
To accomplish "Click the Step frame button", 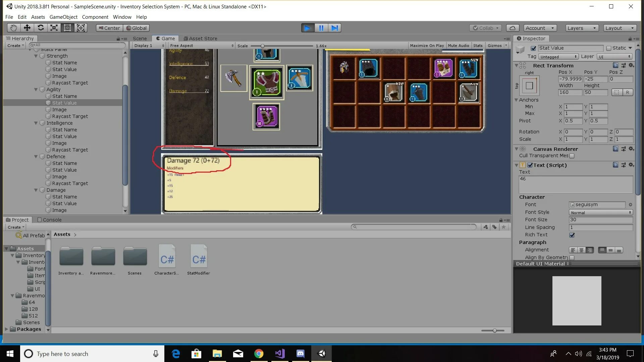I will click(334, 28).
